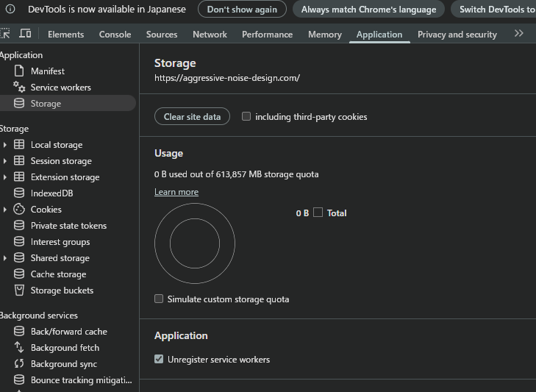Open the Learn more link
Image resolution: width=536 pixels, height=392 pixels.
(x=176, y=192)
